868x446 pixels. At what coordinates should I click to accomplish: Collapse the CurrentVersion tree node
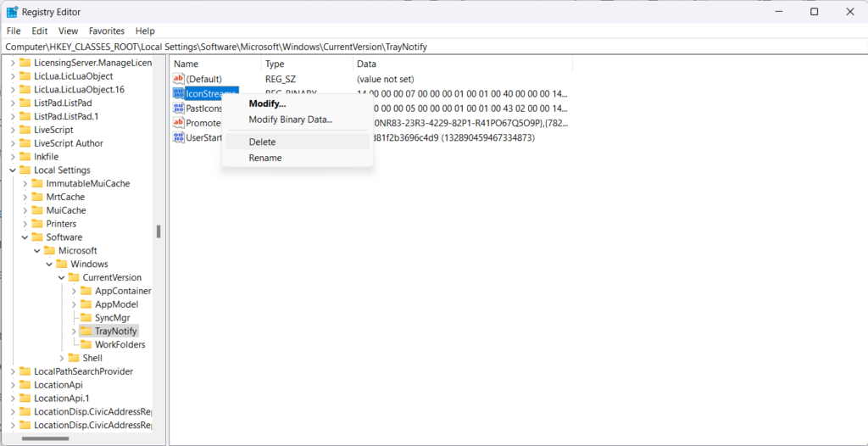(62, 277)
